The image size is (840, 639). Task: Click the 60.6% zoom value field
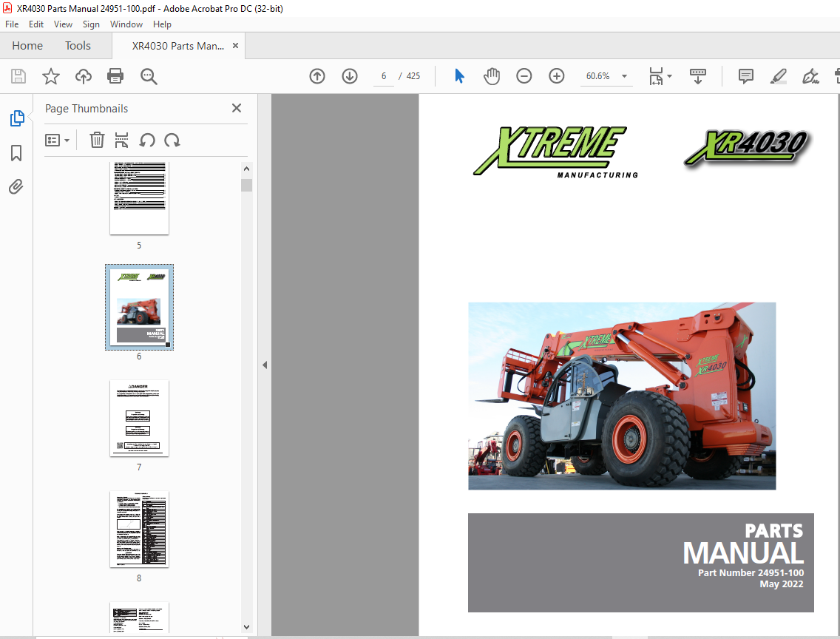(598, 76)
